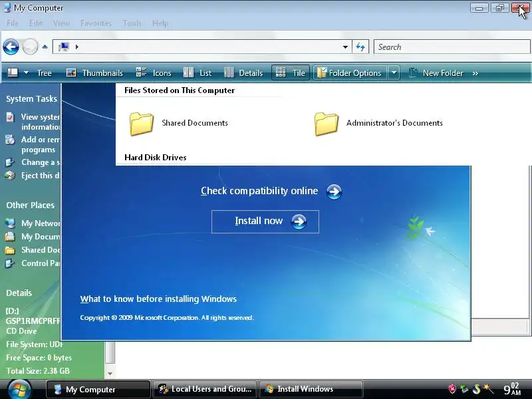
Task: Go up one folder level arrow
Action: 45,47
